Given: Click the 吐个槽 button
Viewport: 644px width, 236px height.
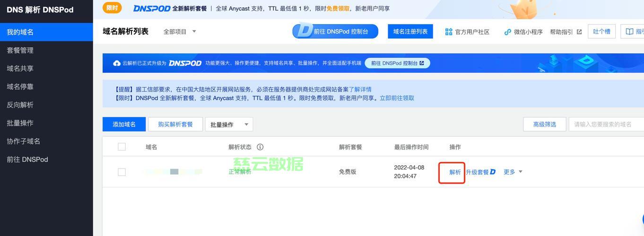Looking at the screenshot, I should (601, 31).
